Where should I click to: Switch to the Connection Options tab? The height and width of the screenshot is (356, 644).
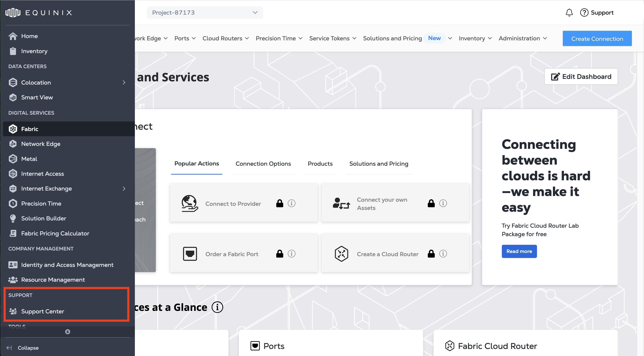click(263, 164)
